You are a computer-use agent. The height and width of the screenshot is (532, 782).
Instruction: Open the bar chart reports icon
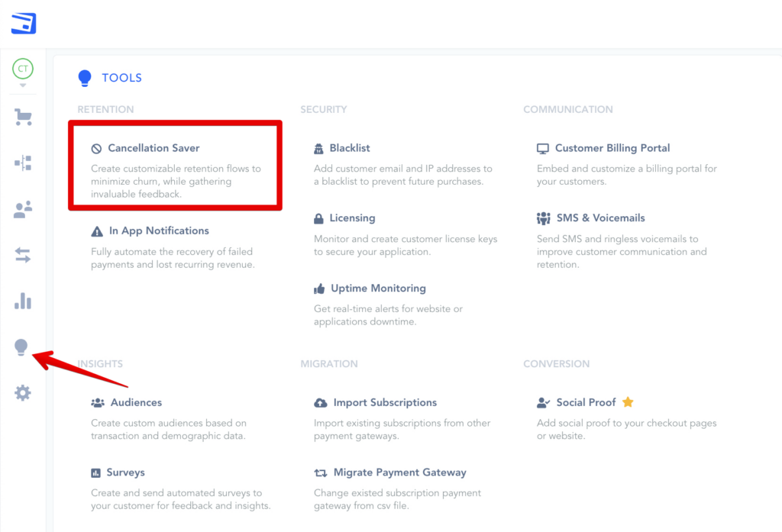point(23,301)
